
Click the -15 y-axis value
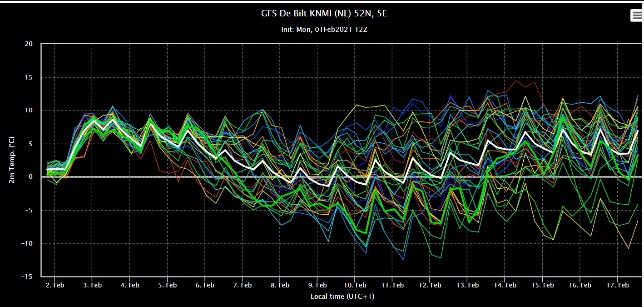click(x=28, y=277)
